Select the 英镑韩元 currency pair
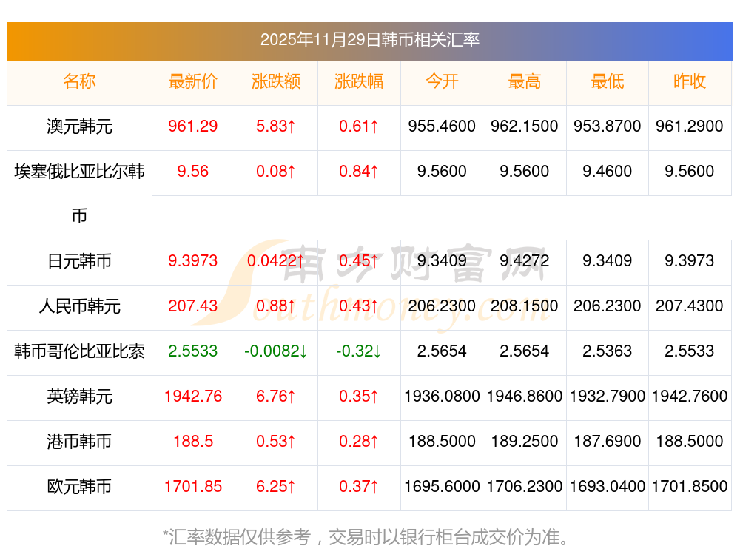Image resolution: width=740 pixels, height=560 pixels. point(79,397)
